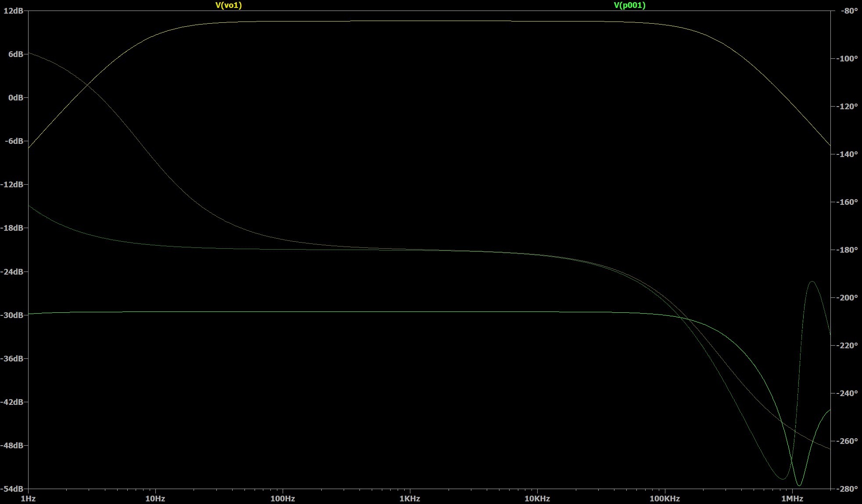The image size is (862, 504).
Task: Click the 1KHz frequency axis label
Action: (x=410, y=499)
